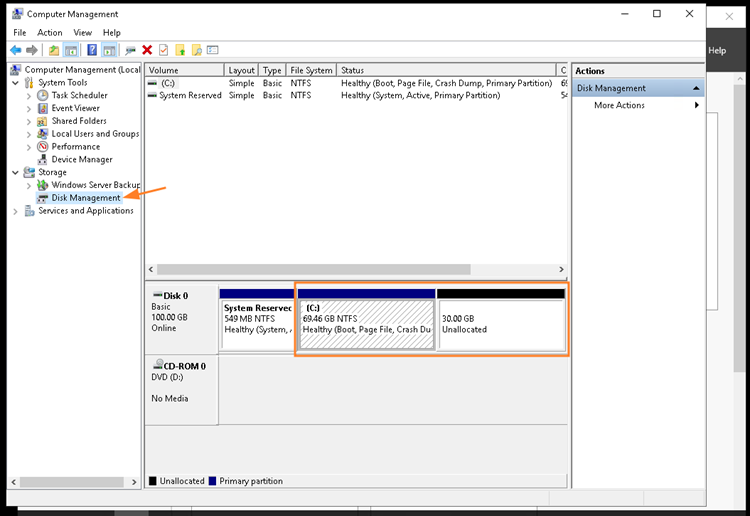Click the Disk 0 label box
750x516 pixels.
pos(182,319)
